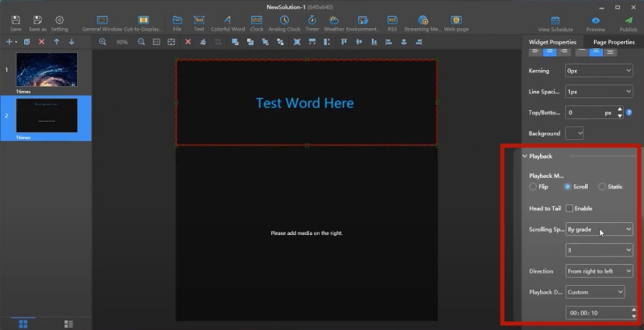The height and width of the screenshot is (330, 644).
Task: Click the Preview button
Action: tap(596, 23)
